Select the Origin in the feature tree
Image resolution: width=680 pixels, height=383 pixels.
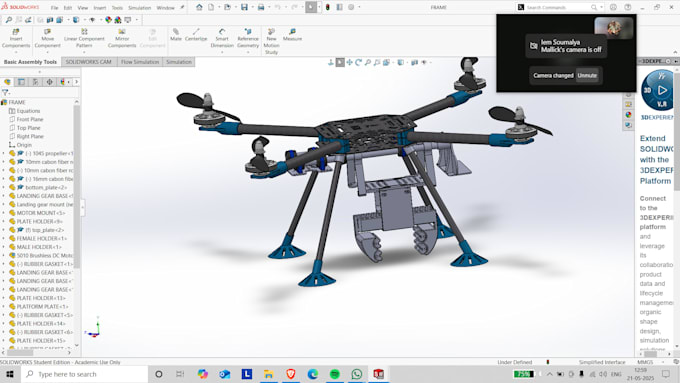point(24,145)
